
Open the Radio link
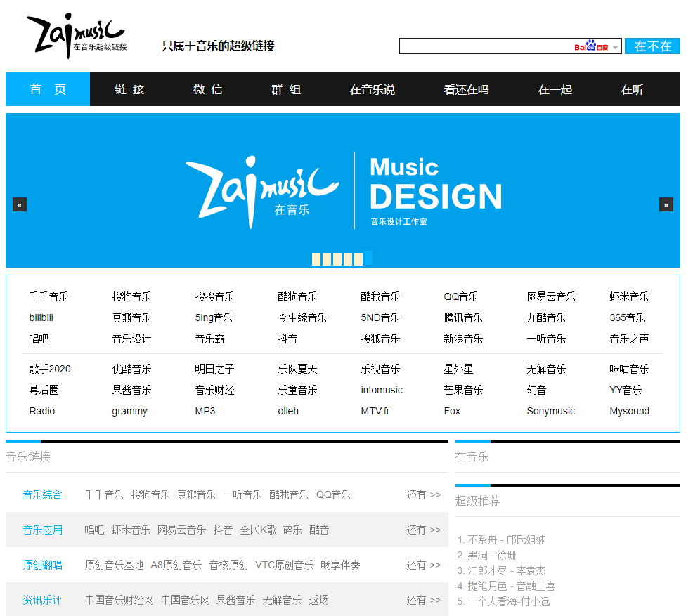point(42,411)
